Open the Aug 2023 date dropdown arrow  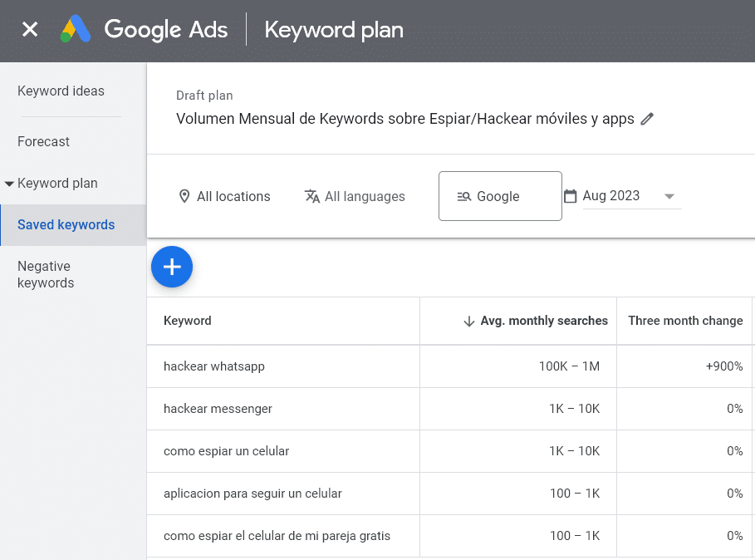point(669,196)
